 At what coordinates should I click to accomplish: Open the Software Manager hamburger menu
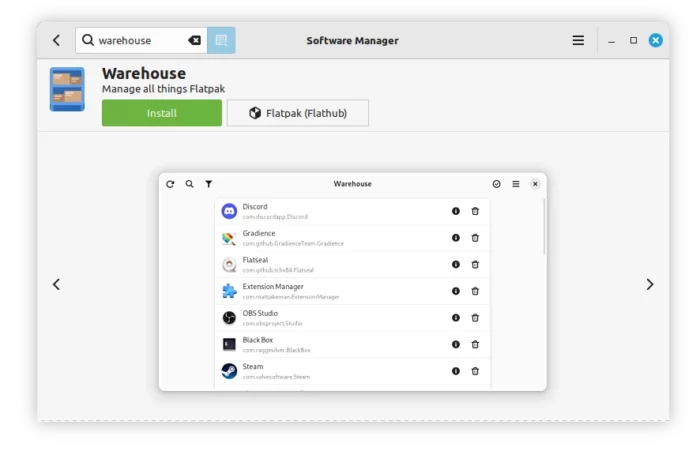578,41
